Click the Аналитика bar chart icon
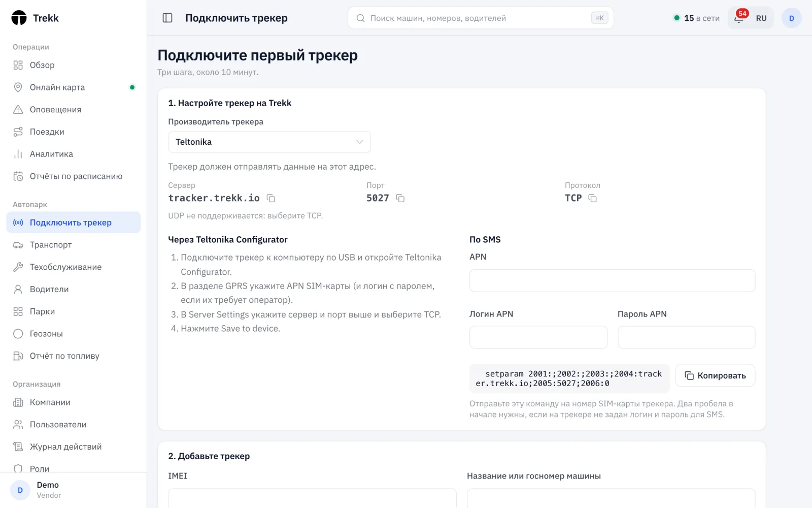The width and height of the screenshot is (812, 508). (x=18, y=154)
